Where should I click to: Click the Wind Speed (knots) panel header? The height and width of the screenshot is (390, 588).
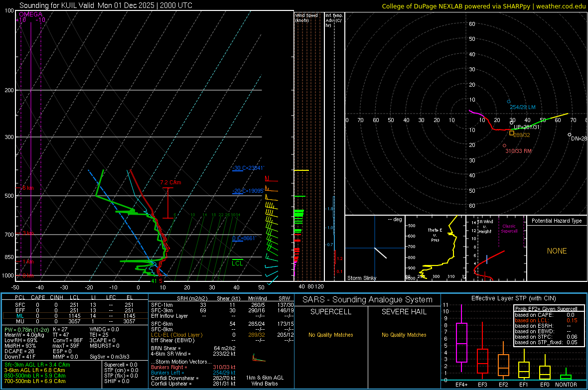coord(306,18)
